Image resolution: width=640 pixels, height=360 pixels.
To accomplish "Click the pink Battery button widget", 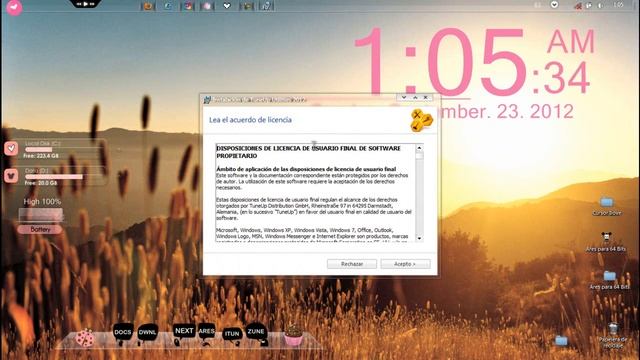I will coord(40,229).
